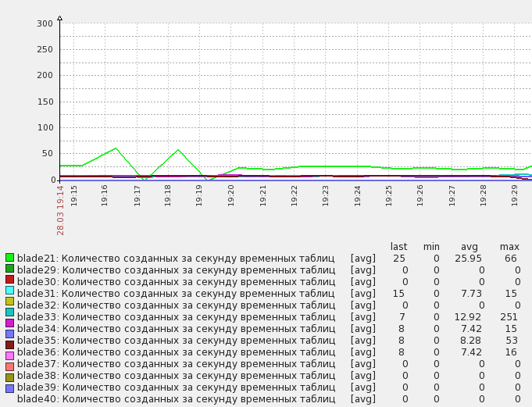Click the magenta legend color swatch
532x407 pixels.
click(x=10, y=323)
